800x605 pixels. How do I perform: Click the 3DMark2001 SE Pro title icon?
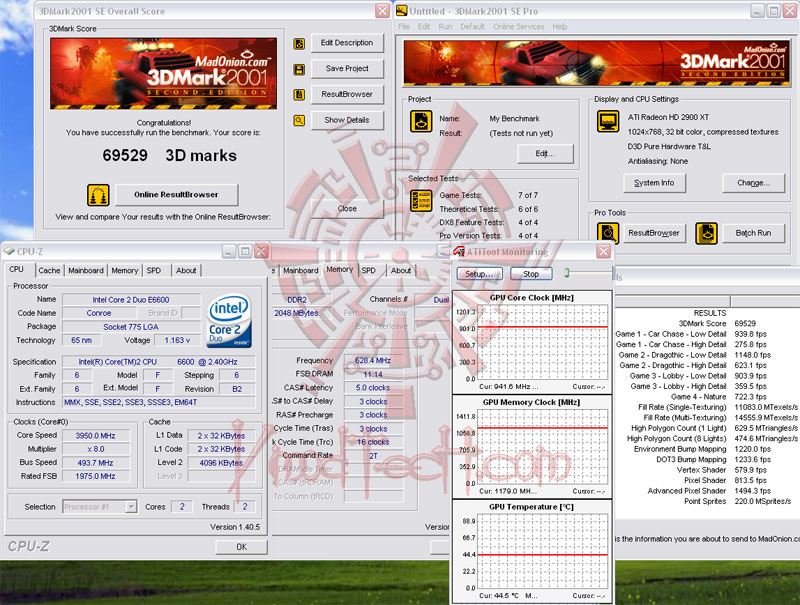click(x=402, y=11)
